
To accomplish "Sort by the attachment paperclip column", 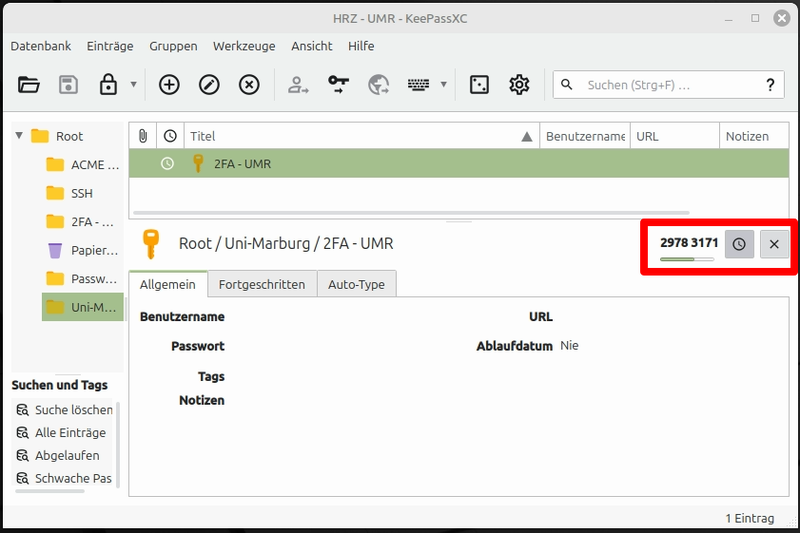I will [142, 136].
